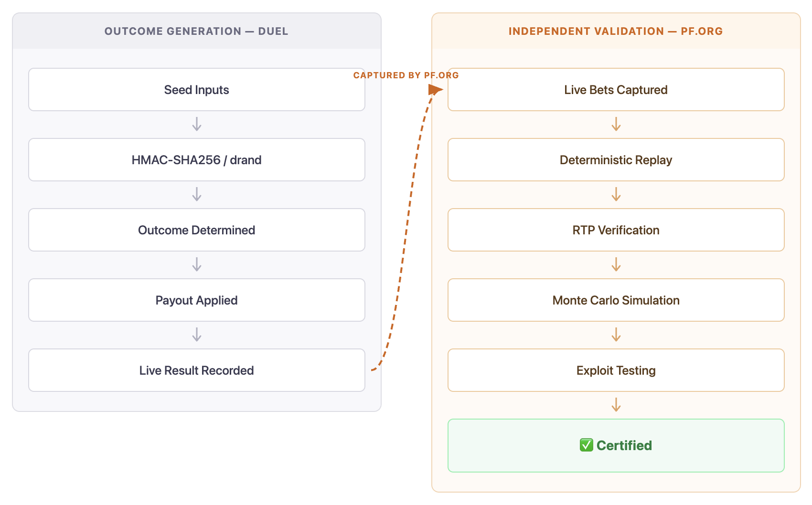This screenshot has width=812, height=505.
Task: Select the Deterministic Replay box
Action: [x=616, y=160]
